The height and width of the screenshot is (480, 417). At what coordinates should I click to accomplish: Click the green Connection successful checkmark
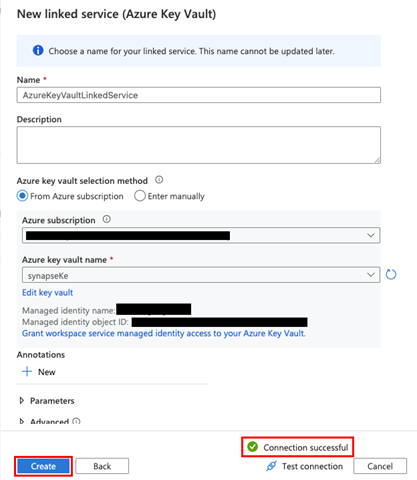(x=253, y=447)
